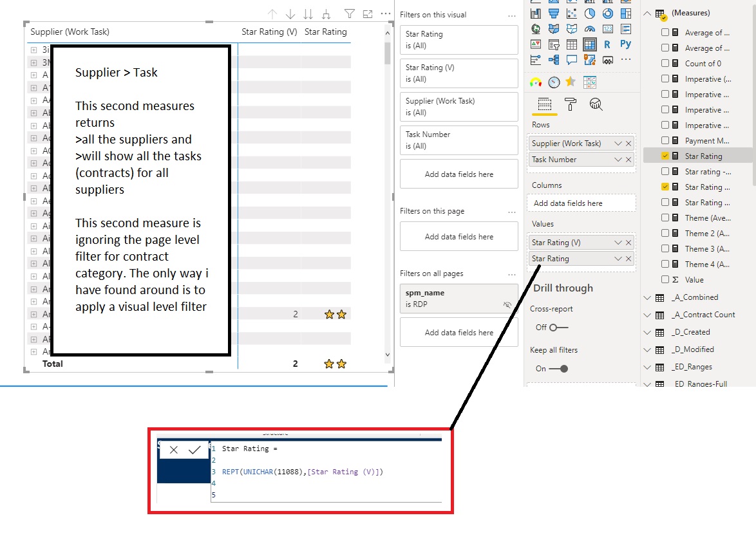Cancel the formula edit with X

pos(174,450)
